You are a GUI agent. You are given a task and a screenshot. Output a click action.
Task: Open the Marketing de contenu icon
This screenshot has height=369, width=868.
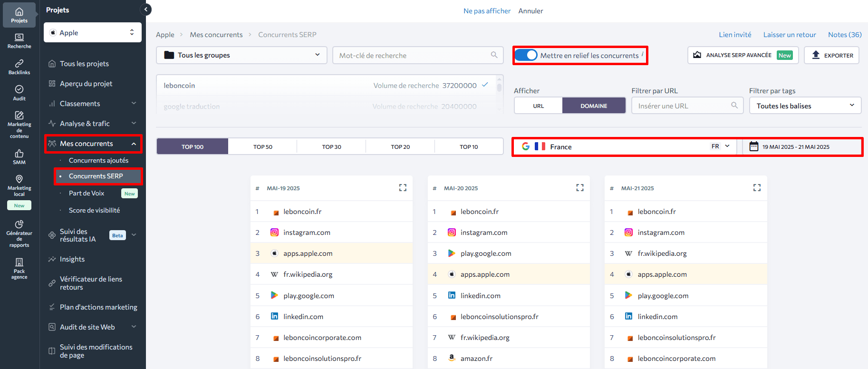[x=19, y=125]
